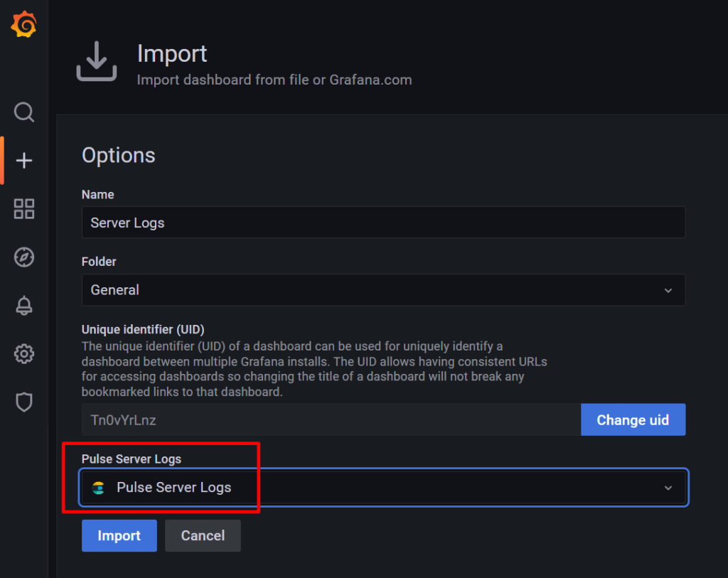Image resolution: width=728 pixels, height=578 pixels.
Task: Click the Grafana logo home icon
Action: pyautogui.click(x=23, y=25)
